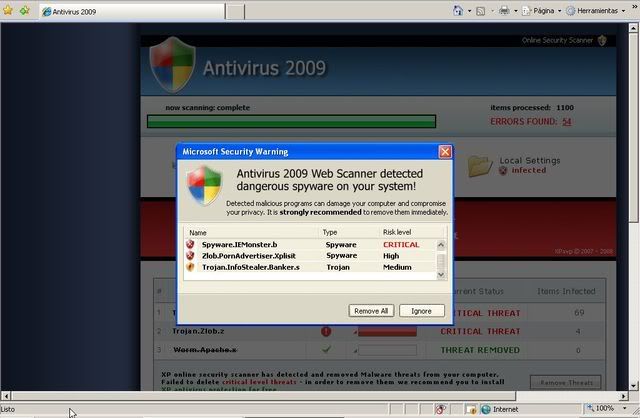The height and width of the screenshot is (418, 640).
Task: Click the Online Security Scanner text
Action: click(557, 40)
